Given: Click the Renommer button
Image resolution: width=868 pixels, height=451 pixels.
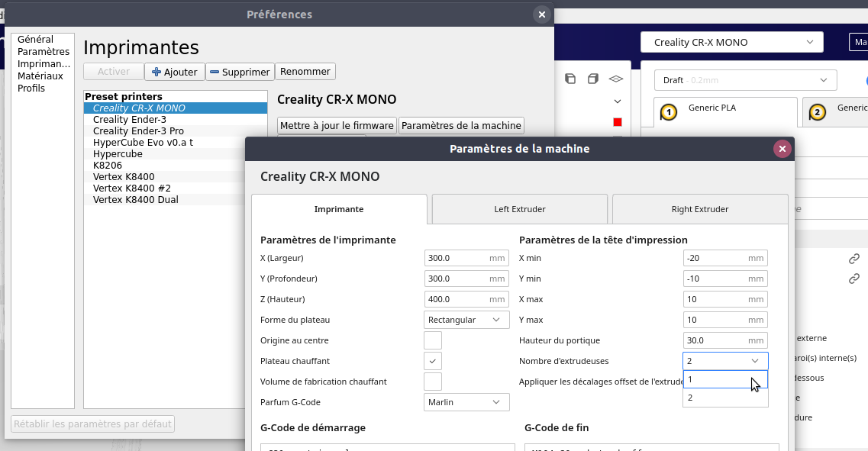Looking at the screenshot, I should click(x=305, y=72).
